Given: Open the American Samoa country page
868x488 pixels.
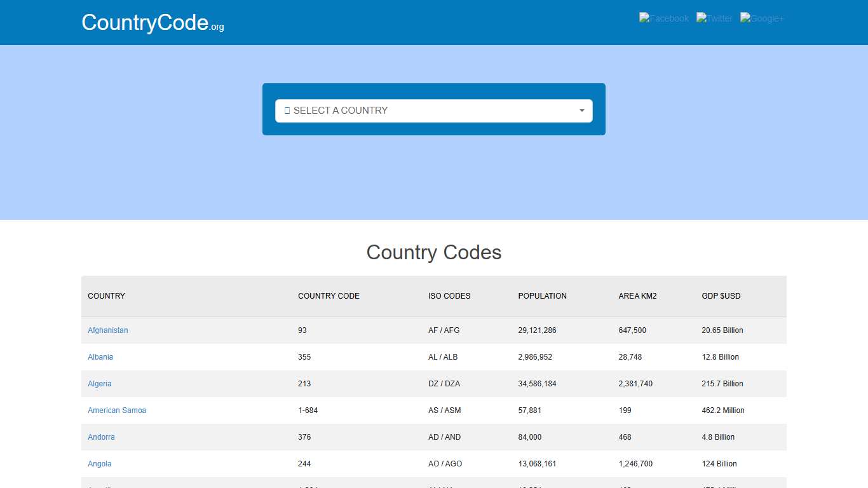Looking at the screenshot, I should point(117,410).
